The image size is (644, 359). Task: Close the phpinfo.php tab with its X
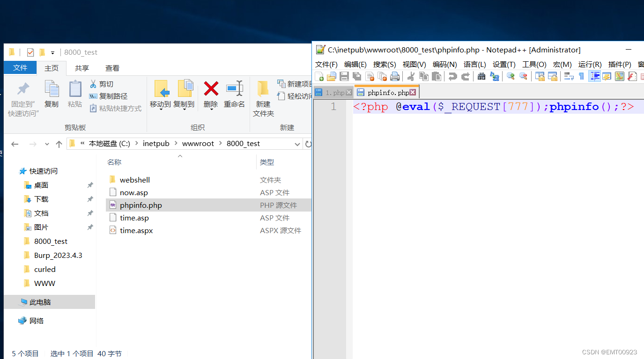click(x=413, y=92)
